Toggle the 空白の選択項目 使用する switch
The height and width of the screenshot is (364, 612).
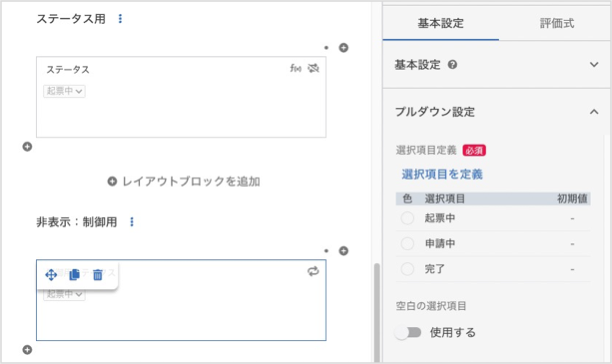(x=409, y=332)
